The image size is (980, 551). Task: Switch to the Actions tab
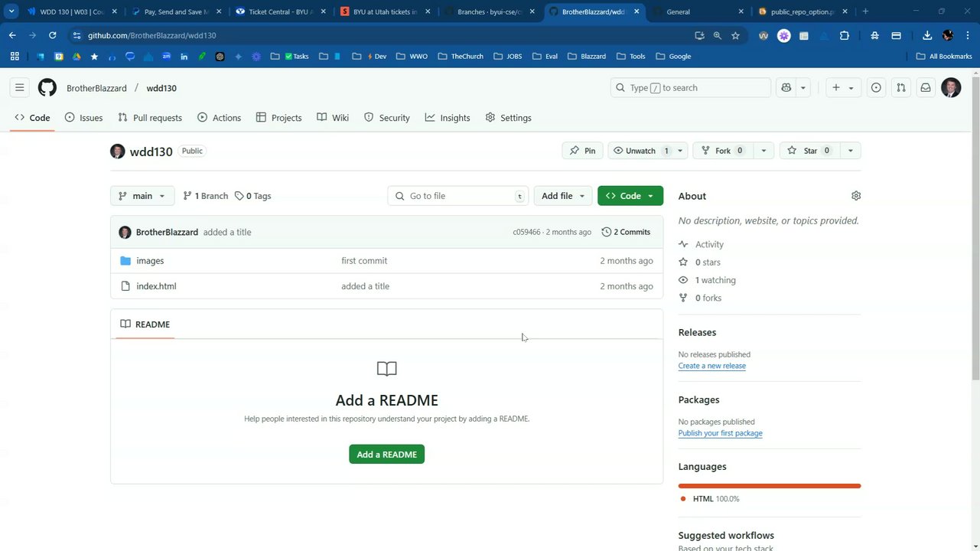tap(219, 118)
